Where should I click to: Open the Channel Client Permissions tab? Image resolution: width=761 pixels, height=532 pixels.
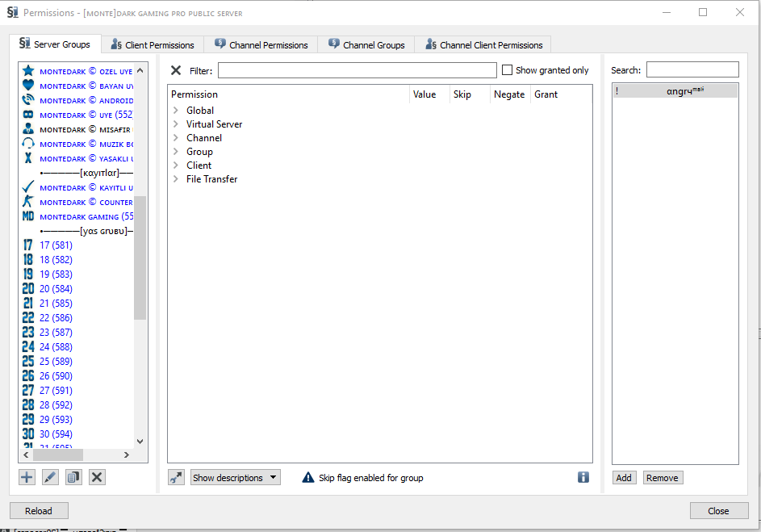tap(484, 44)
